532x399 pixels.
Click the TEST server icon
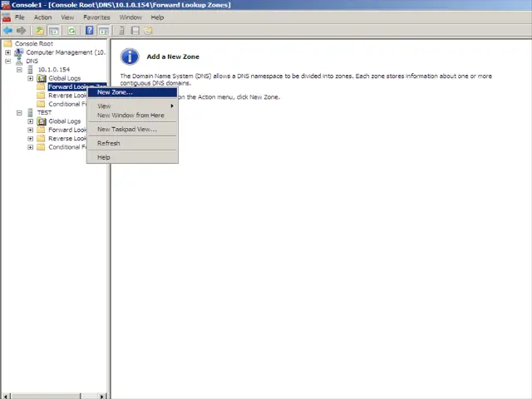pyautogui.click(x=30, y=113)
